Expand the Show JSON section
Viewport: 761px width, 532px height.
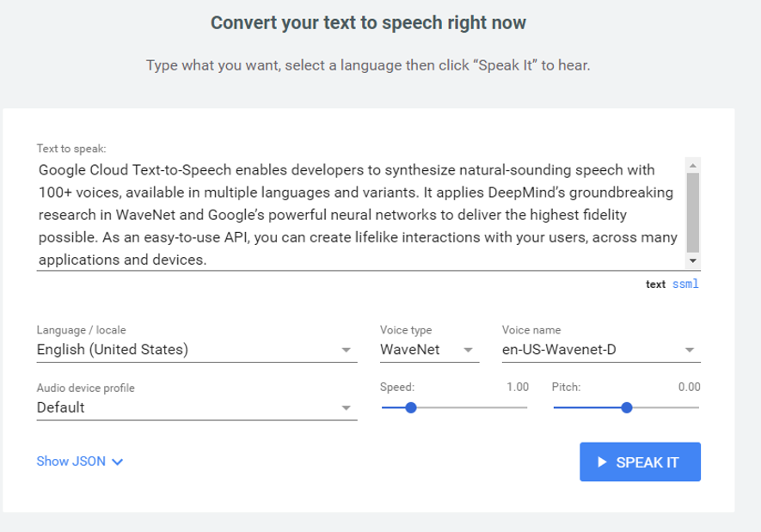tap(80, 462)
